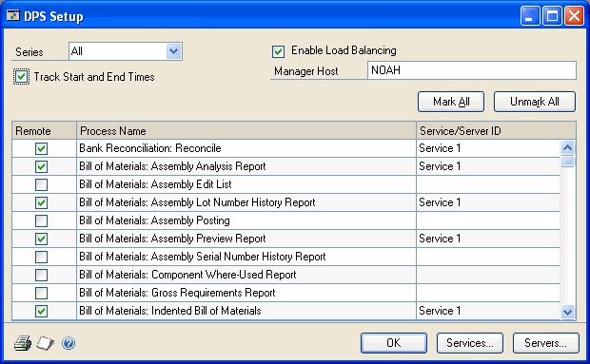The width and height of the screenshot is (590, 364).
Task: Minimize the DPS Setup window
Action: tap(530, 16)
